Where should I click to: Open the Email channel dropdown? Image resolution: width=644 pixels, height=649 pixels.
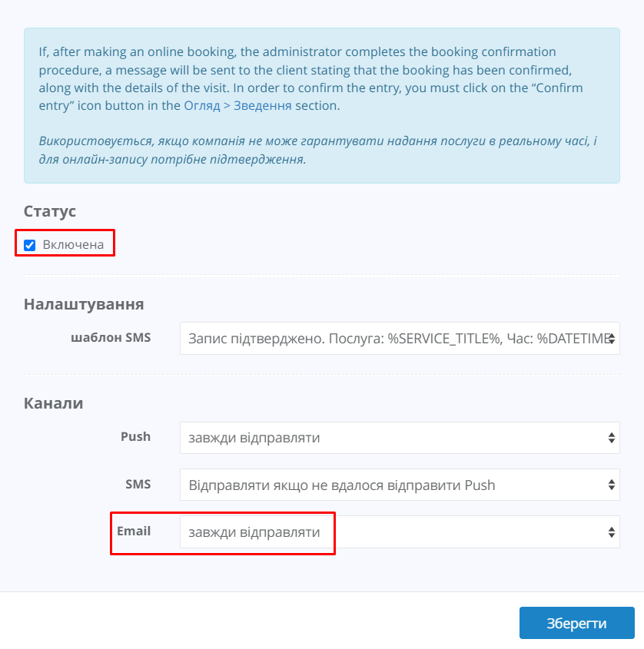(400, 531)
